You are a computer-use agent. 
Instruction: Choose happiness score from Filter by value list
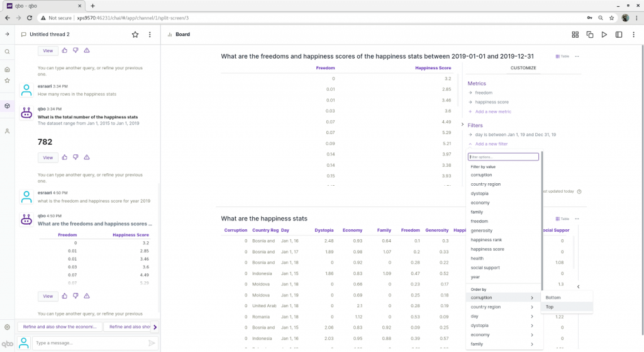487,249
